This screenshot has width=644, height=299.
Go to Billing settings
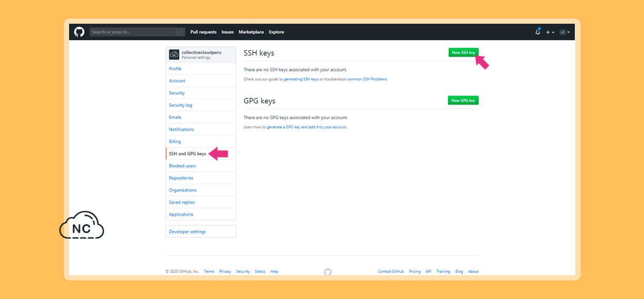pyautogui.click(x=201, y=141)
